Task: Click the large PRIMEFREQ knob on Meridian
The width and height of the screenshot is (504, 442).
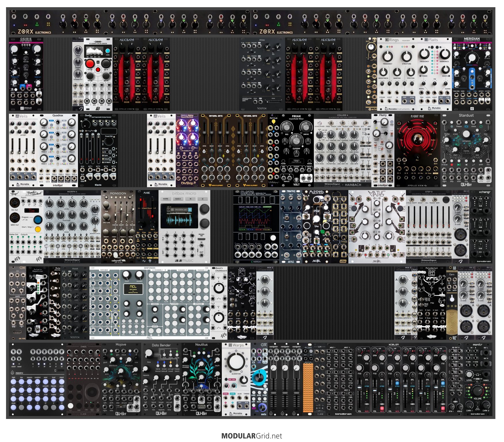Action: (472, 58)
